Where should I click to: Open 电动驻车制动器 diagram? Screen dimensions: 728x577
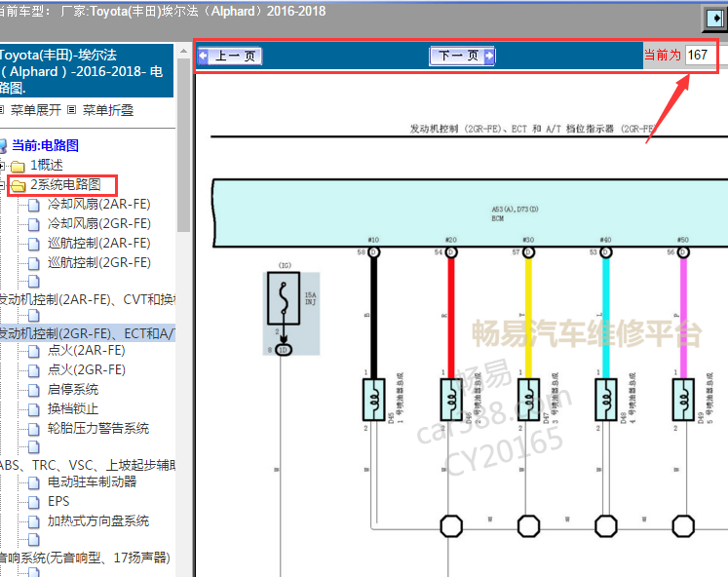(92, 481)
